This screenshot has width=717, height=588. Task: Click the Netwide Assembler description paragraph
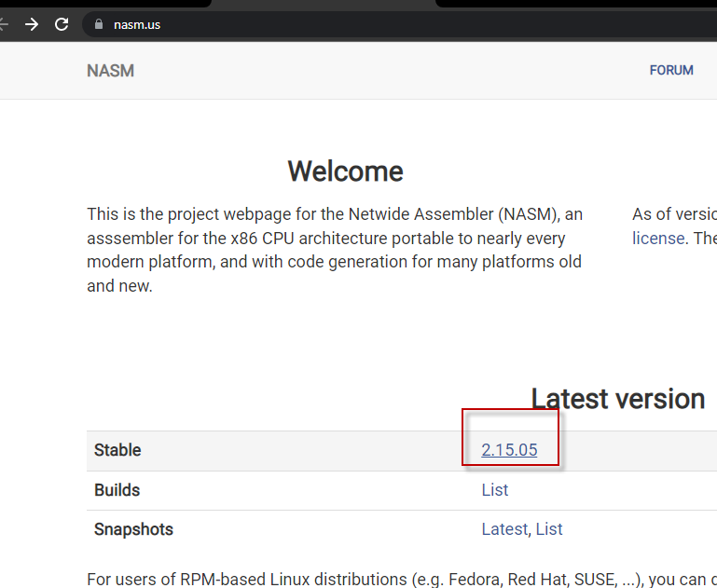(334, 250)
